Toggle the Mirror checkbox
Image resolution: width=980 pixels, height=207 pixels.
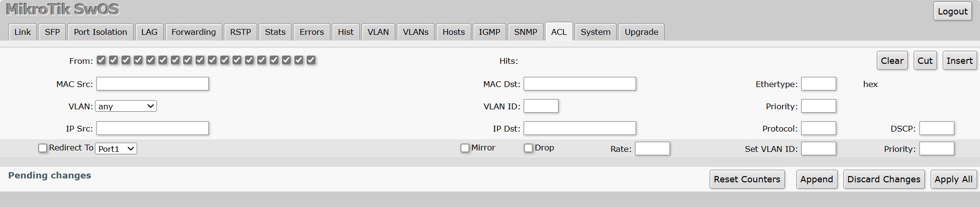click(x=465, y=148)
